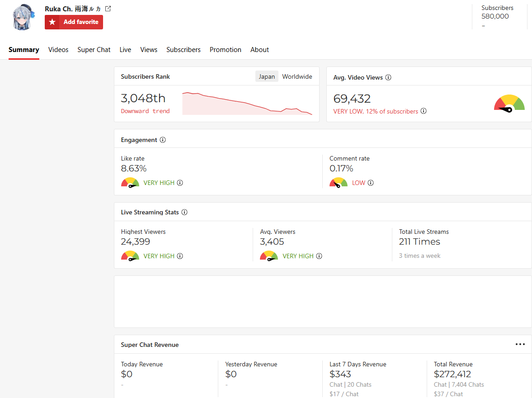Click the Avg. Video Views gauge meter

pos(509,103)
